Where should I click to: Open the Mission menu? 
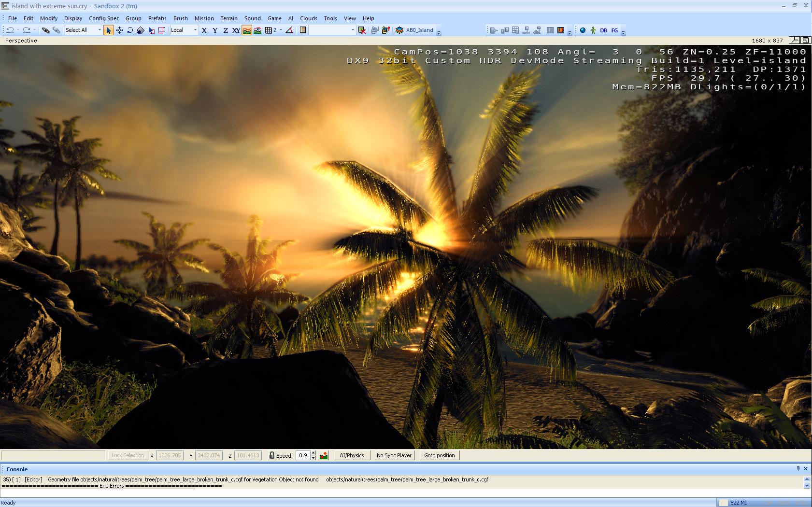click(x=204, y=18)
